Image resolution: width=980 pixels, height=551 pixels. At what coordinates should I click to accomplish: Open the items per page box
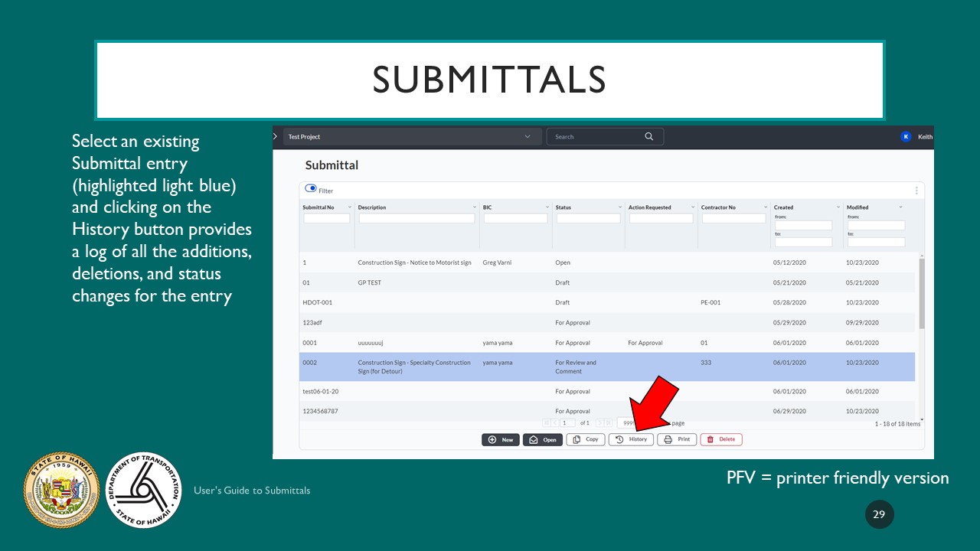pyautogui.click(x=626, y=422)
